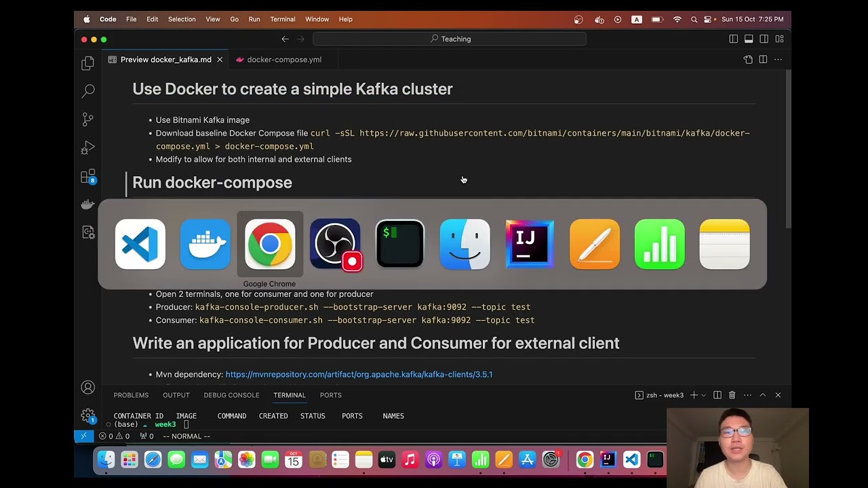Viewport: 868px width, 488px height.
Task: Select Pages in app switcher
Action: (595, 244)
